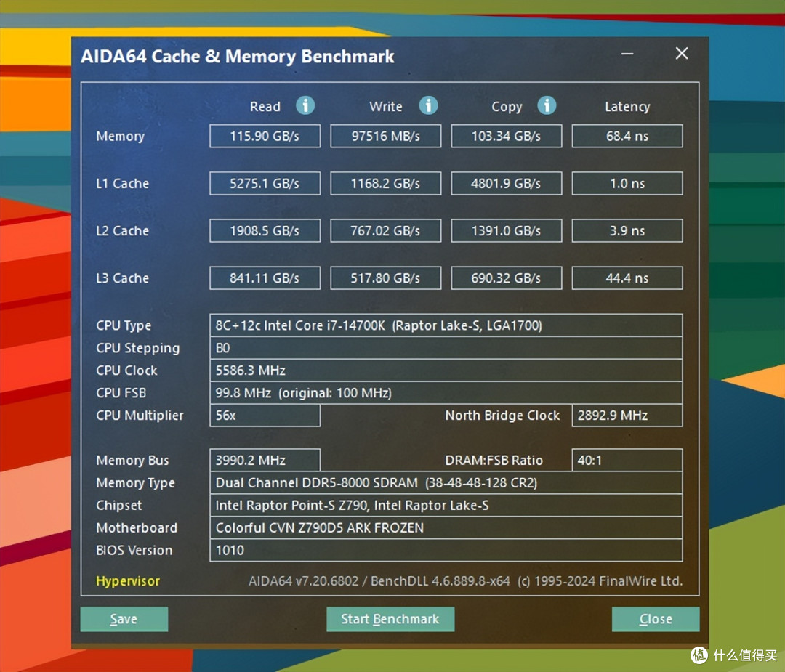The width and height of the screenshot is (785, 672).
Task: Click the yellow Hypervisor label
Action: [x=128, y=581]
